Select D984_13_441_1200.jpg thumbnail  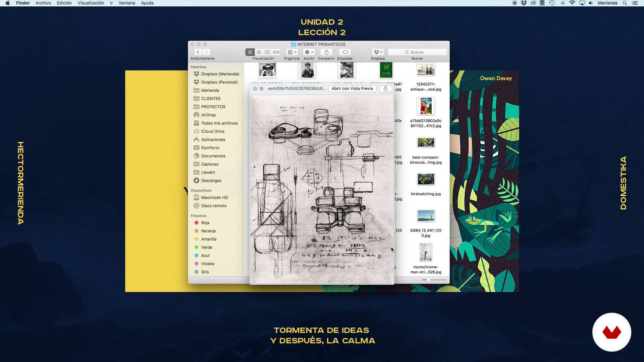[426, 216]
